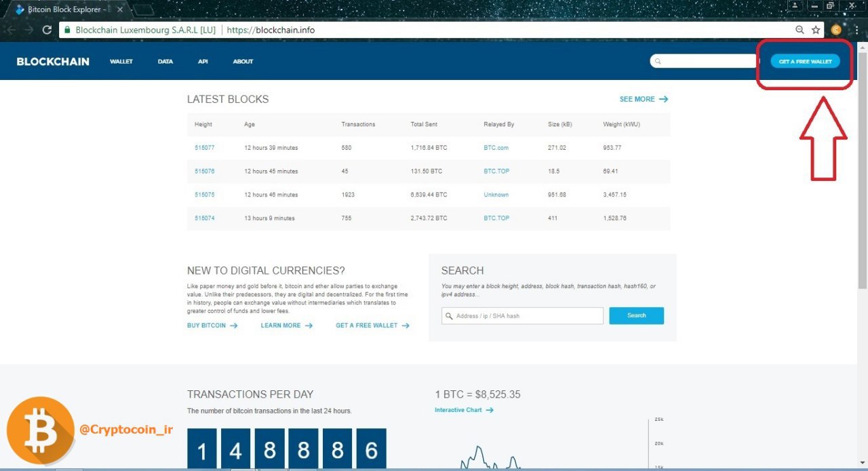Open SEE MORE latest blocks link
The height and width of the screenshot is (471, 868).
[x=644, y=99]
